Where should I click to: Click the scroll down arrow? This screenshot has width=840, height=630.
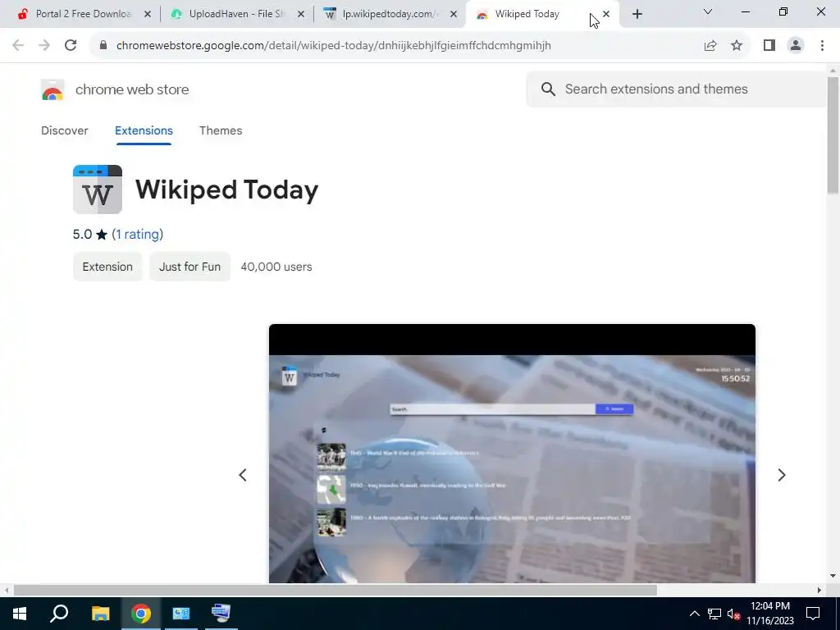click(833, 577)
